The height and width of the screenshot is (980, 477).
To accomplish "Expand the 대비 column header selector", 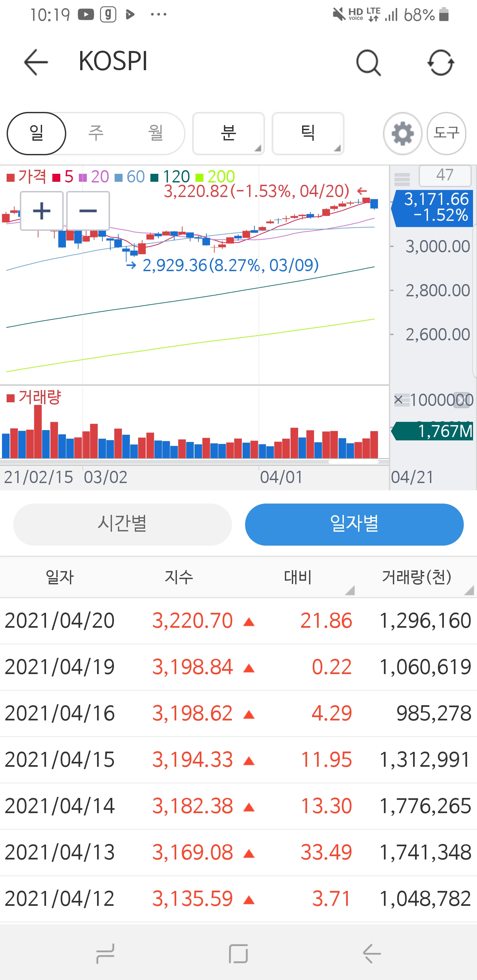I will click(x=298, y=577).
